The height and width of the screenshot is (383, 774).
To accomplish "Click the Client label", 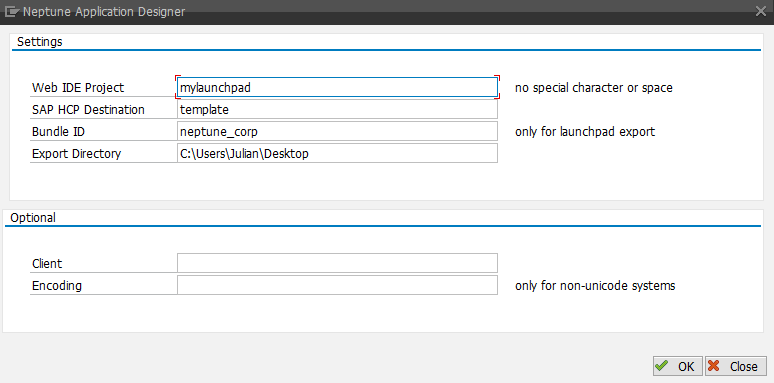I will 47,264.
